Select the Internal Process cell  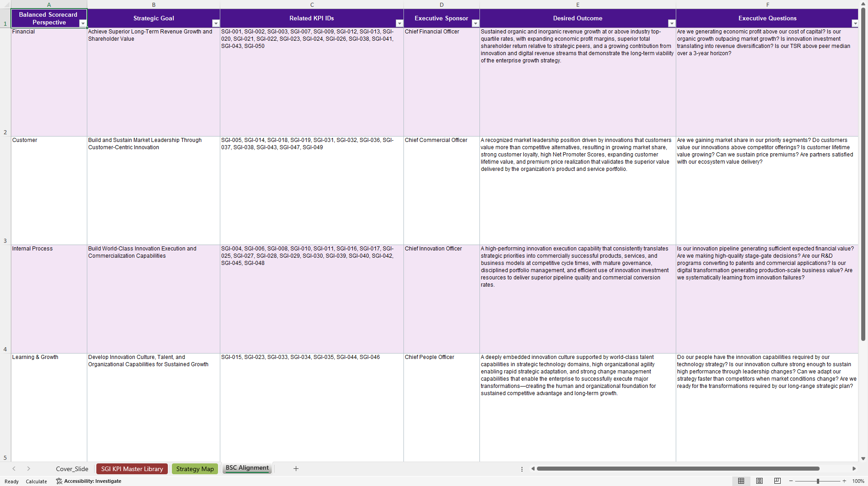(49, 299)
